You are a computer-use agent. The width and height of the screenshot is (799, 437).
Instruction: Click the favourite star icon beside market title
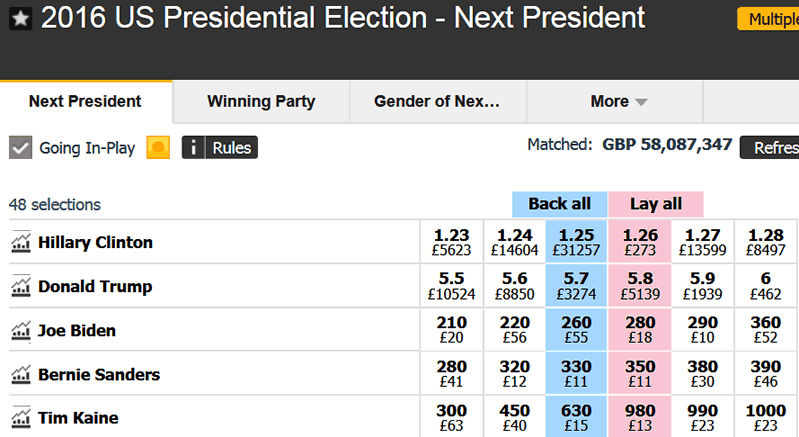point(19,19)
